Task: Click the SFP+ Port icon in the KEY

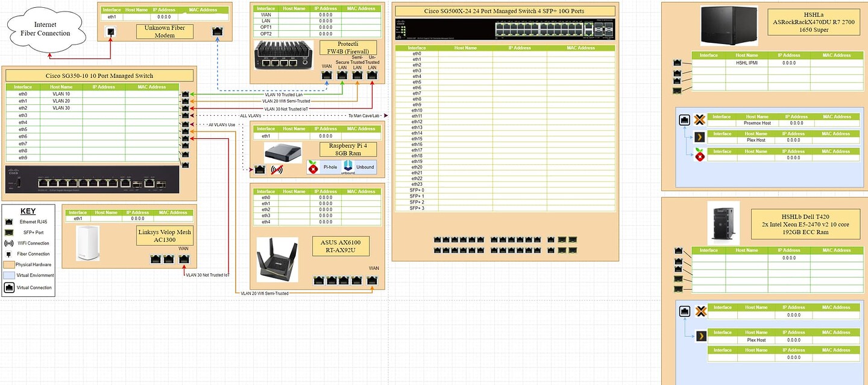Action: (9, 232)
